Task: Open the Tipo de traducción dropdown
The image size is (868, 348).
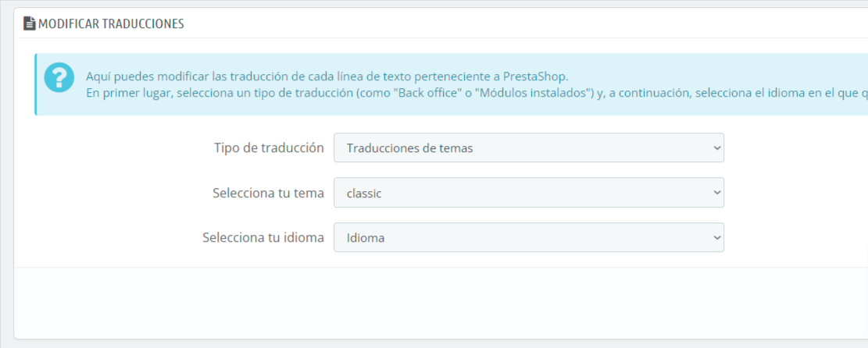Action: 529,147
